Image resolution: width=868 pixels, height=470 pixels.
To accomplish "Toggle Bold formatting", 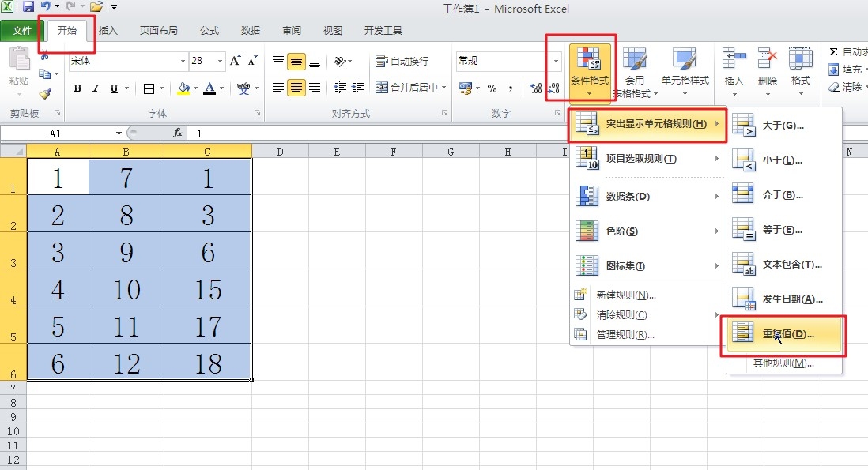I will click(x=79, y=88).
